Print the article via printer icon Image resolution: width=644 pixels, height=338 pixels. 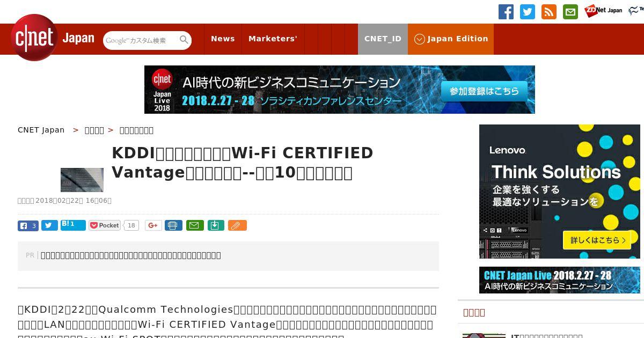[173, 226]
